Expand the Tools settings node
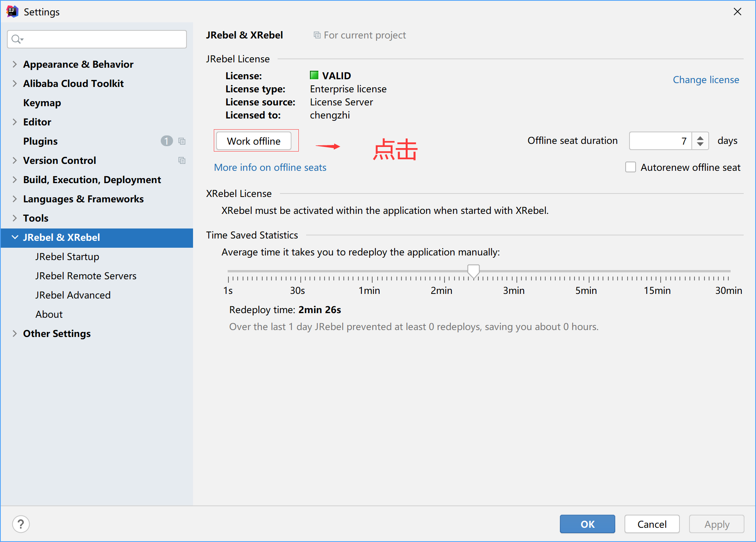 coord(15,218)
